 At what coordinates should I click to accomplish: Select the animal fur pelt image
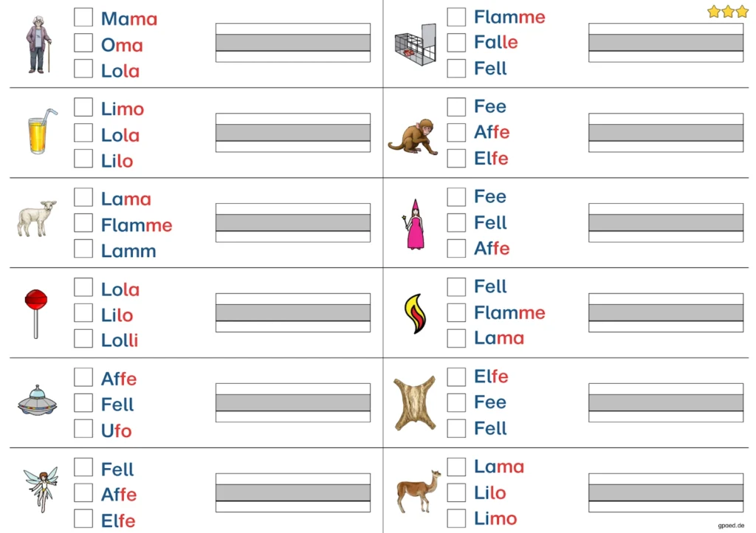tap(415, 402)
